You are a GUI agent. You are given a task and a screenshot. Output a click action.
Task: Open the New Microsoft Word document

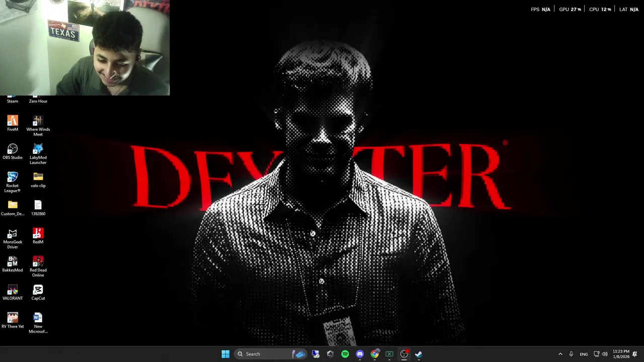click(38, 323)
